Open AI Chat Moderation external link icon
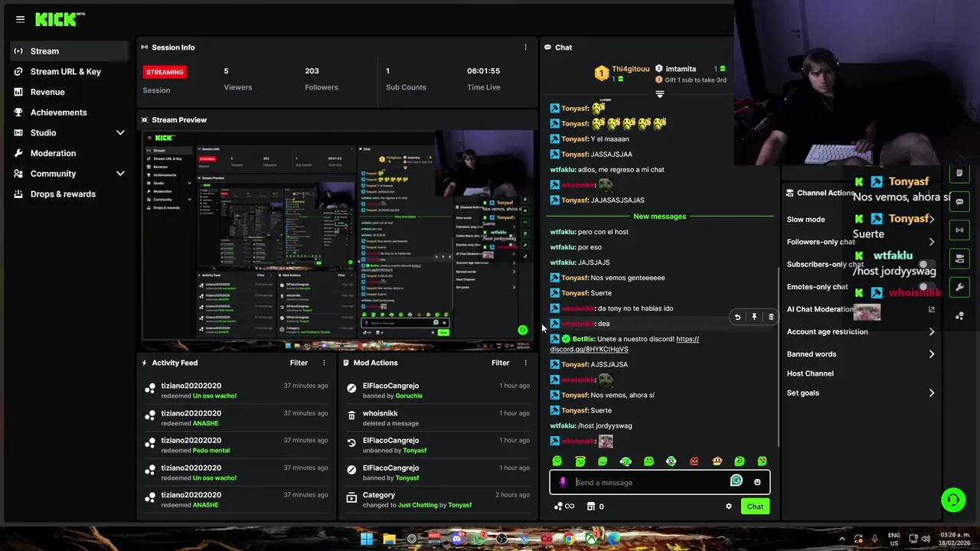Screen dimensions: 980x551 932,309
